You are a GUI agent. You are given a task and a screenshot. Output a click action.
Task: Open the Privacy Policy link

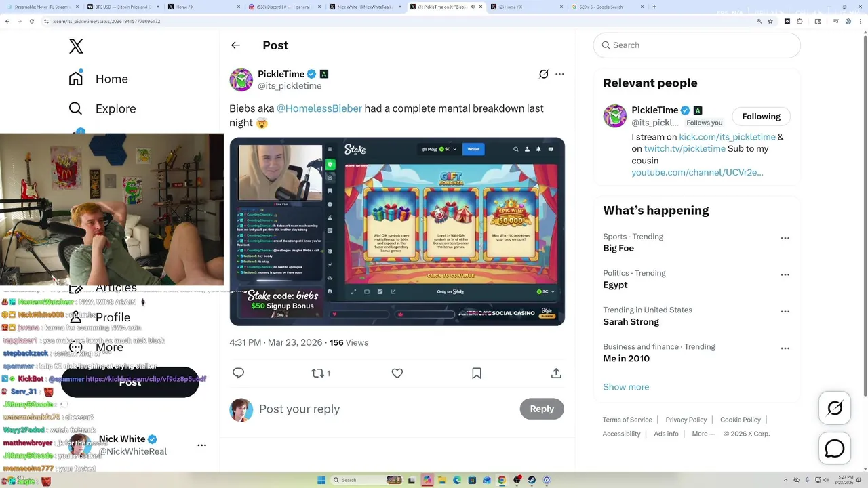pos(686,420)
